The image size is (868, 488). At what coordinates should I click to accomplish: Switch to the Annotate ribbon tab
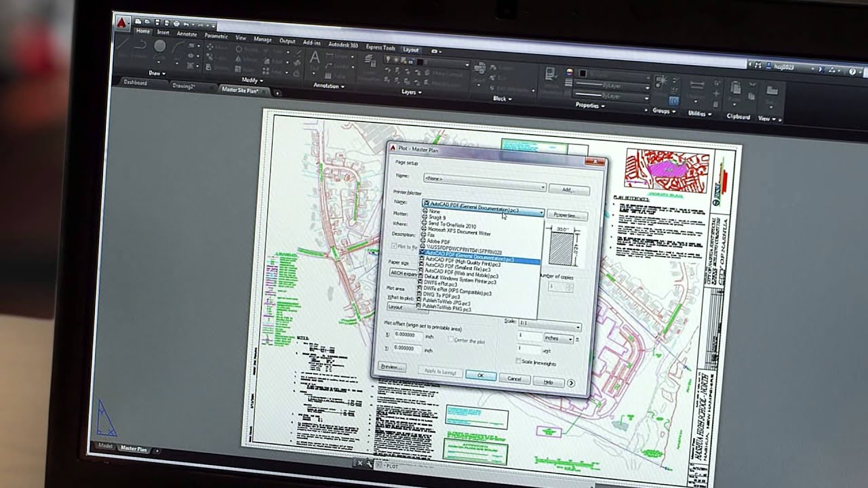point(186,33)
